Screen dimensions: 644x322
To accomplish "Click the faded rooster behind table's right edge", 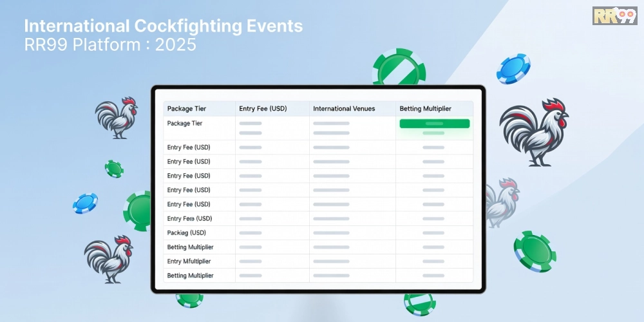I will (x=501, y=202).
